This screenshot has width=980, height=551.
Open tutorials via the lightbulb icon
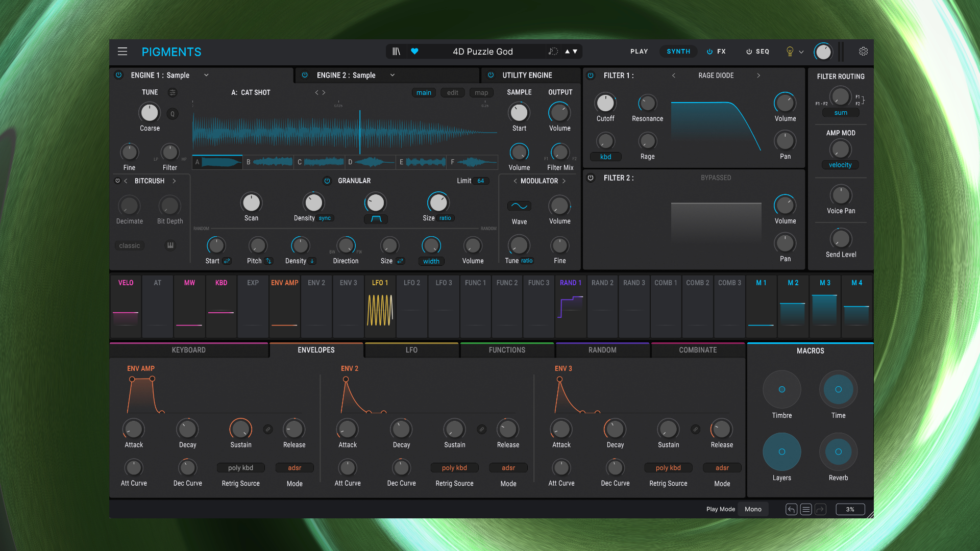(x=789, y=51)
